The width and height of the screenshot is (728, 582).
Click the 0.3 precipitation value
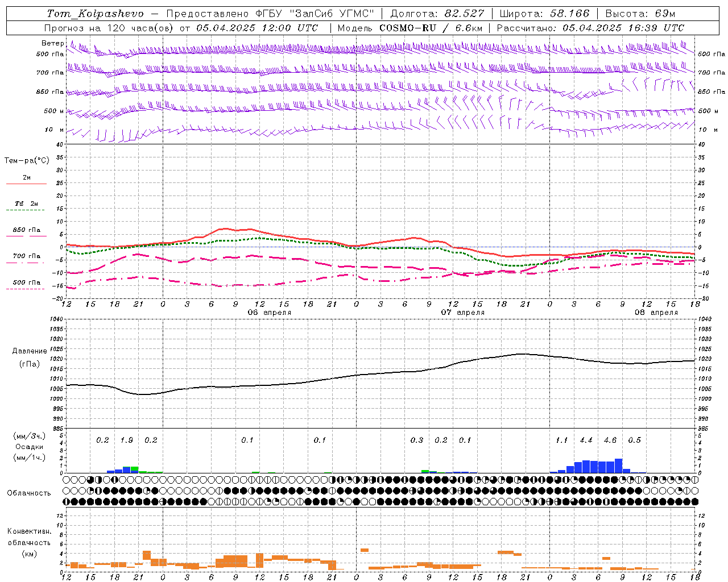point(416,440)
